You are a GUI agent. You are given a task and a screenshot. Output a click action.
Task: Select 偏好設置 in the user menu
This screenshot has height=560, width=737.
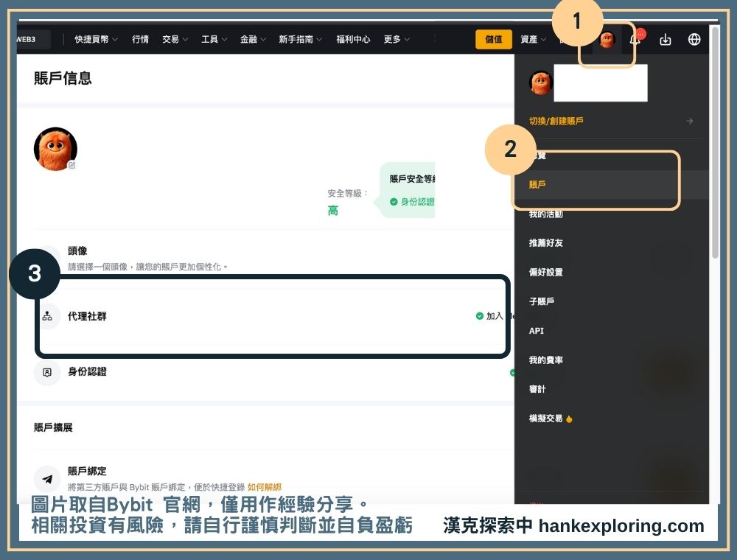click(545, 272)
